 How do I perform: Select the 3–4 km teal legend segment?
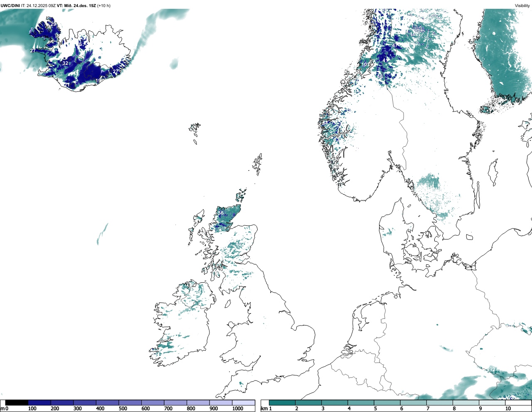pos(335,402)
